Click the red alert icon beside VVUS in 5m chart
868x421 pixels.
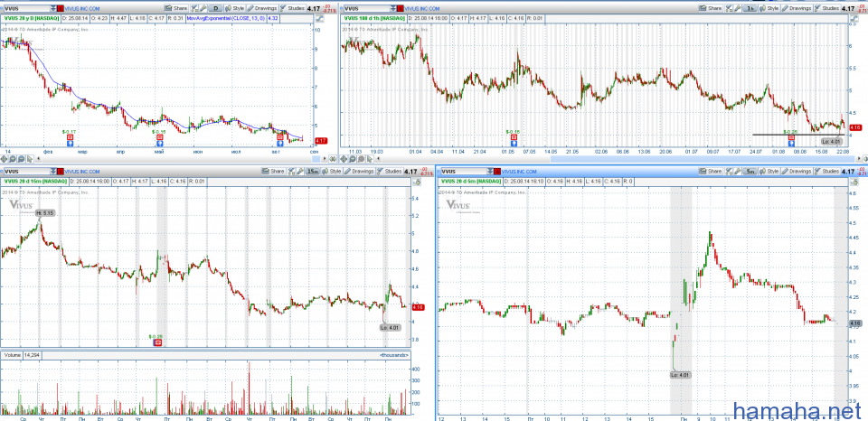tap(497, 172)
